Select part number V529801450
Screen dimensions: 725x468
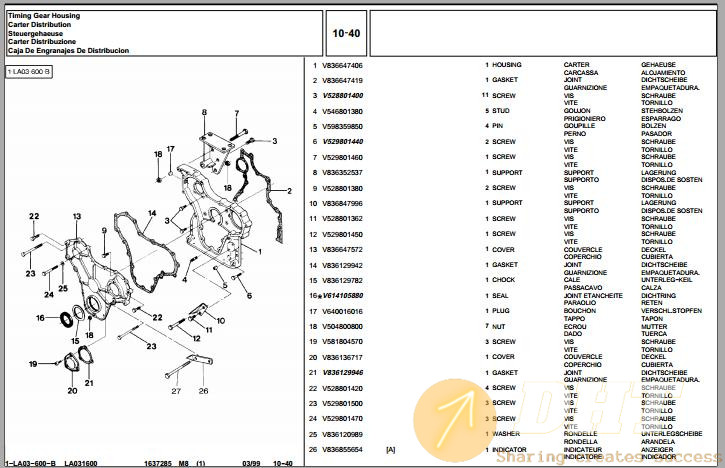pyautogui.click(x=342, y=234)
